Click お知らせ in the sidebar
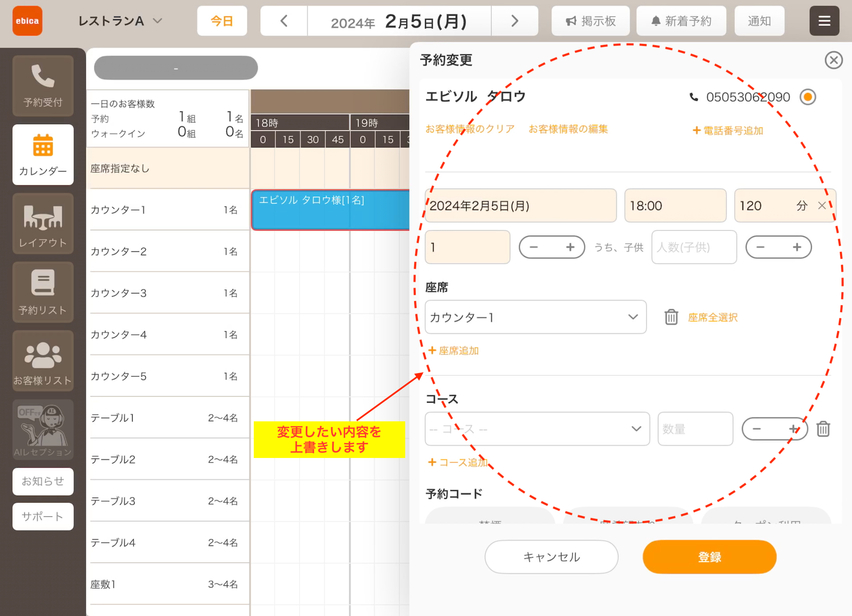The image size is (852, 616). pyautogui.click(x=43, y=481)
